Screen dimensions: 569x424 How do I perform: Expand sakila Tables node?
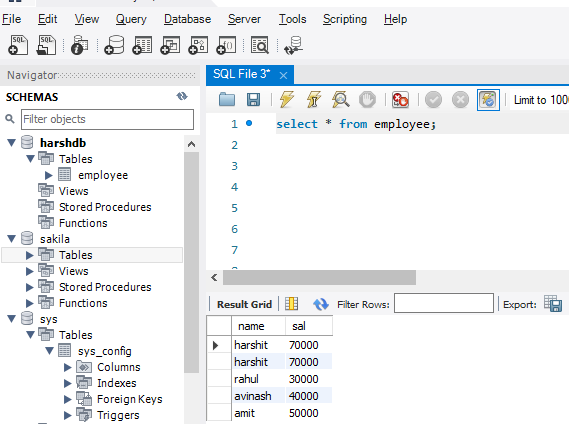pyautogui.click(x=30, y=255)
